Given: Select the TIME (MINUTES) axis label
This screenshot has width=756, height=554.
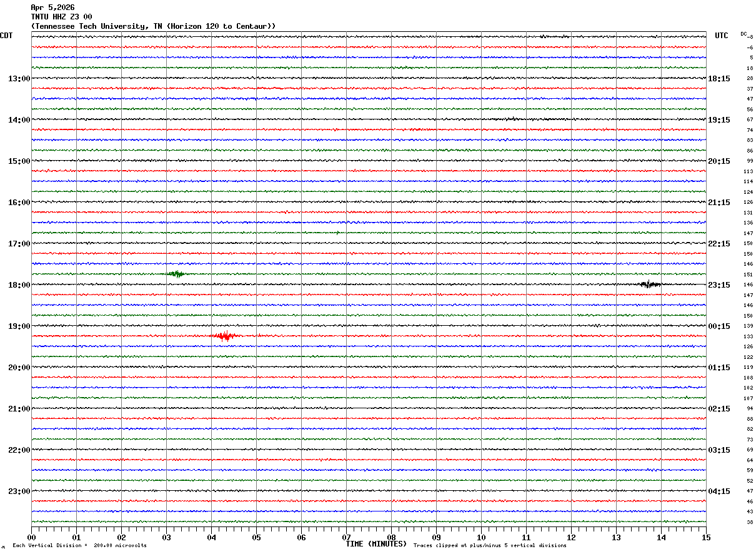Looking at the screenshot, I should pyautogui.click(x=376, y=544).
